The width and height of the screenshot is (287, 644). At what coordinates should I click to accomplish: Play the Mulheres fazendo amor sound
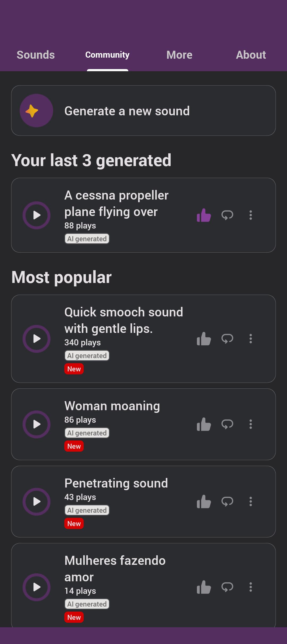pos(36,587)
